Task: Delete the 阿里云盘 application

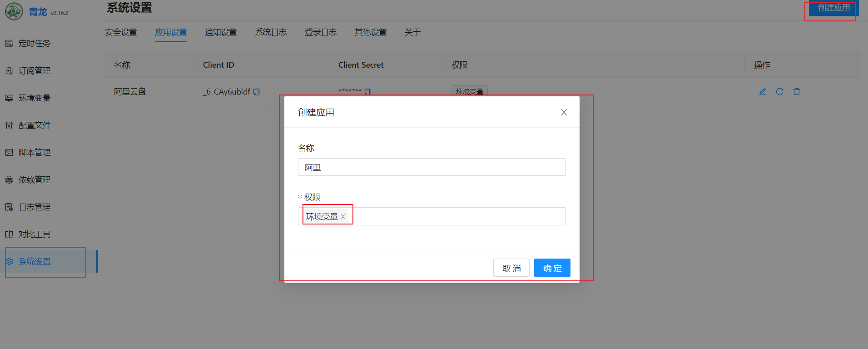Action: pos(797,92)
